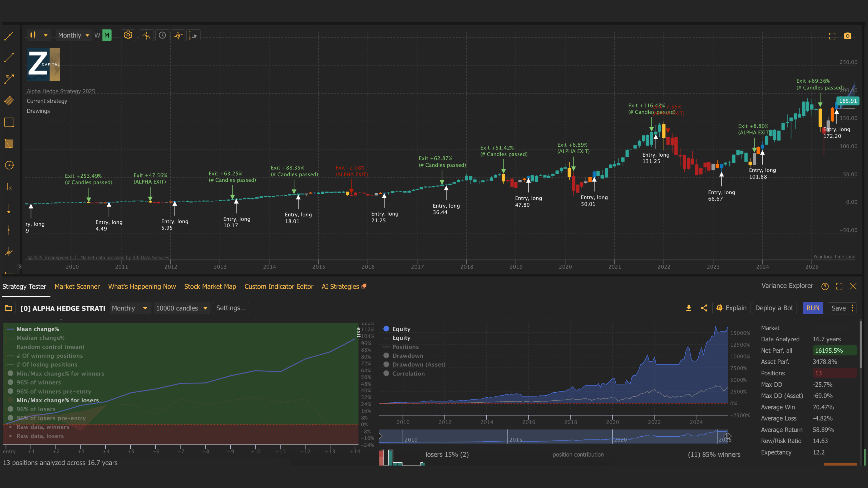Image resolution: width=868 pixels, height=488 pixels.
Task: Click the share strategy icon
Action: pyautogui.click(x=704, y=308)
